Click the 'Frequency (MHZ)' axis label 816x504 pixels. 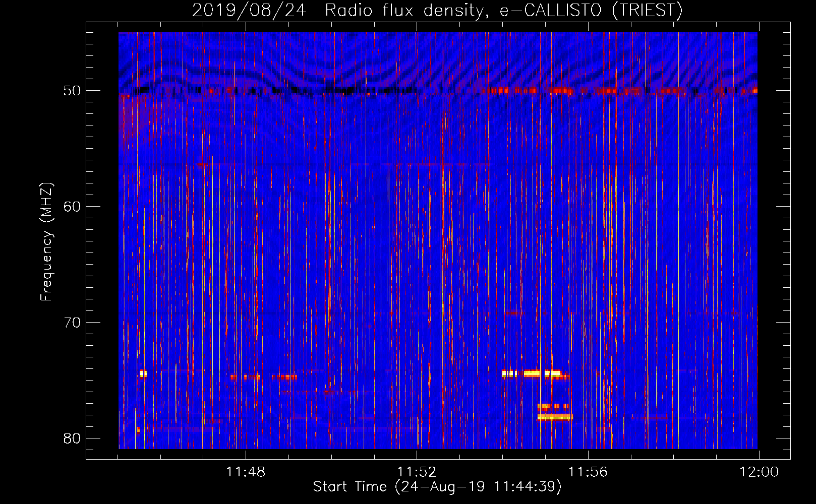pos(46,242)
